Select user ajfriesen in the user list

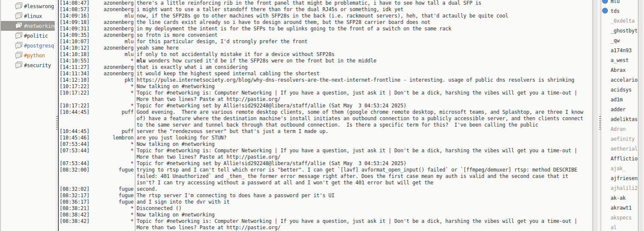click(624, 178)
